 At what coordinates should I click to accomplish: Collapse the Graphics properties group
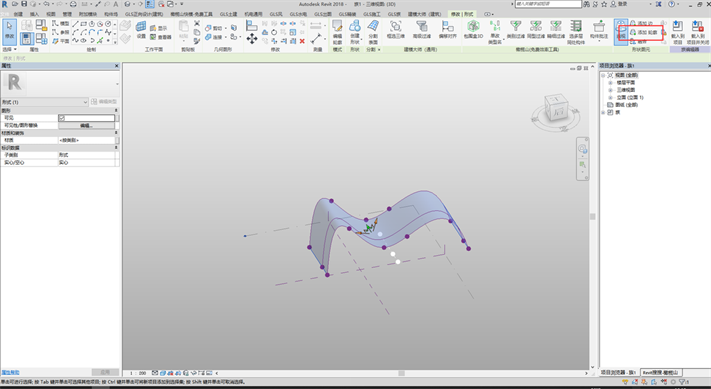(x=116, y=110)
